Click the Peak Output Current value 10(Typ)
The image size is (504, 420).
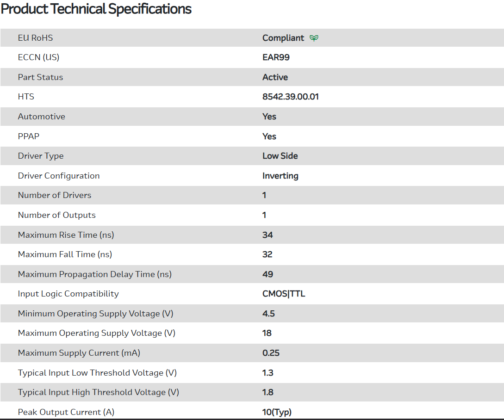(x=277, y=412)
